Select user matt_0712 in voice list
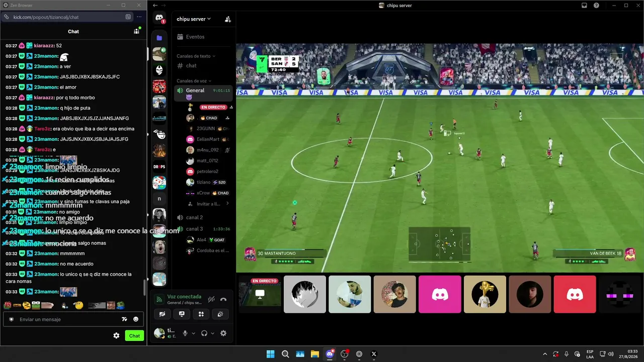 click(207, 161)
